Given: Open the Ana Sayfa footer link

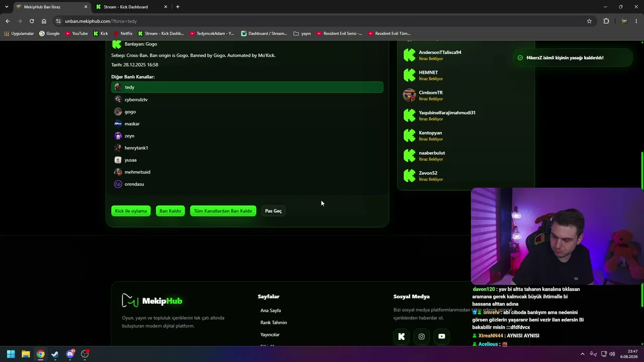Looking at the screenshot, I should click(x=271, y=311).
